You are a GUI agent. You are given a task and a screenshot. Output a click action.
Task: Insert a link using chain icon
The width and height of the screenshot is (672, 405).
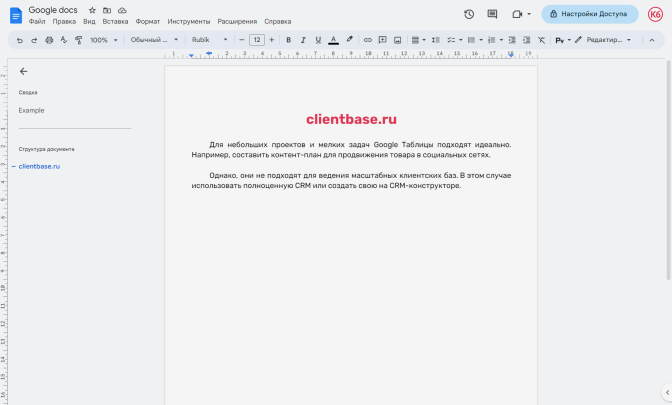tap(368, 40)
